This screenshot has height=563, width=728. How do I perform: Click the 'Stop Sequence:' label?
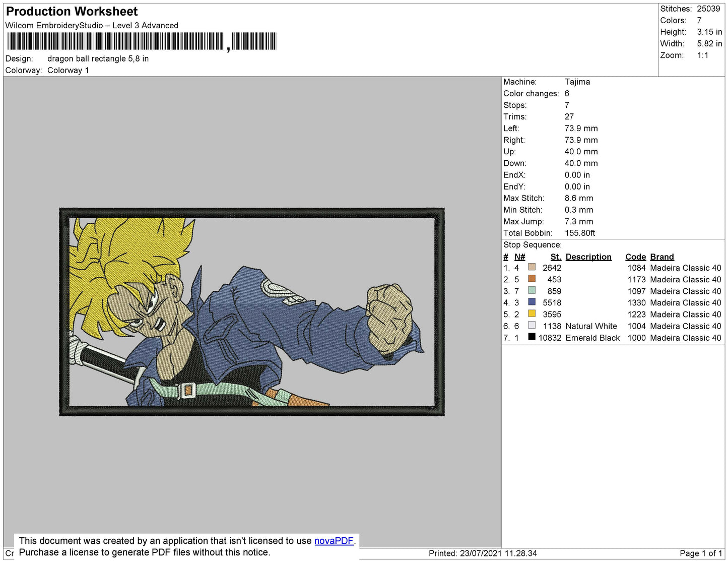[x=533, y=245]
